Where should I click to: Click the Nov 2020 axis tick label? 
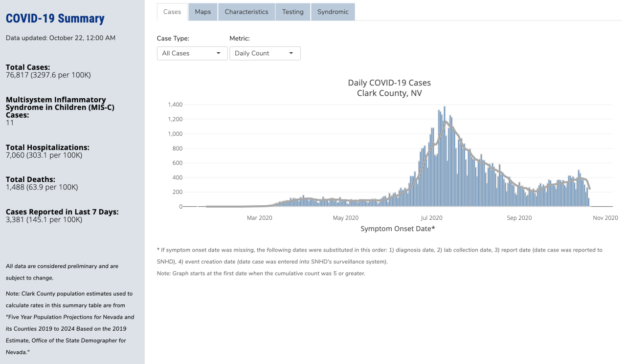pyautogui.click(x=605, y=218)
